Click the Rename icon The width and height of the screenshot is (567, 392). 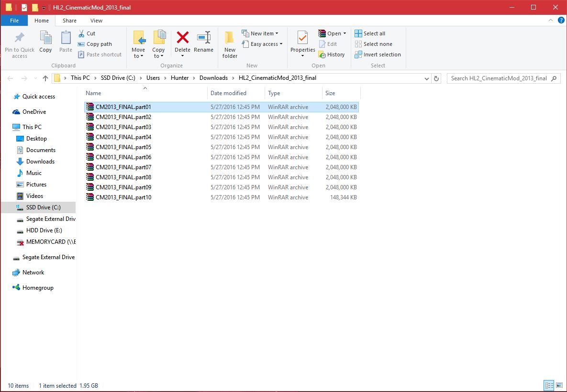click(x=203, y=38)
